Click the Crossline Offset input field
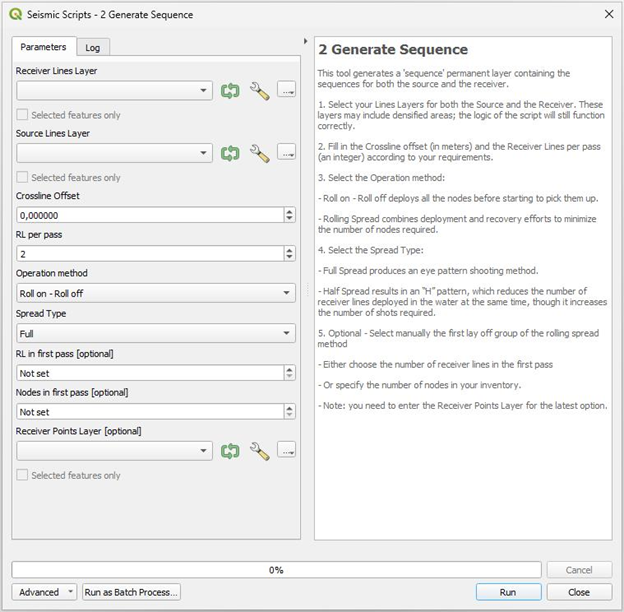624x612 pixels. pos(150,214)
